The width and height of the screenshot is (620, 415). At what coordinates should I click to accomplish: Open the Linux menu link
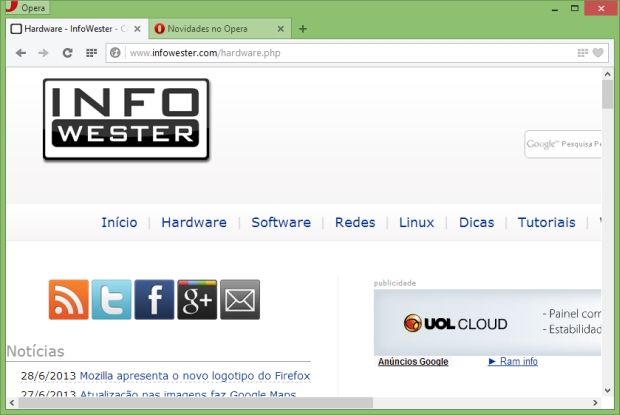[x=416, y=222]
